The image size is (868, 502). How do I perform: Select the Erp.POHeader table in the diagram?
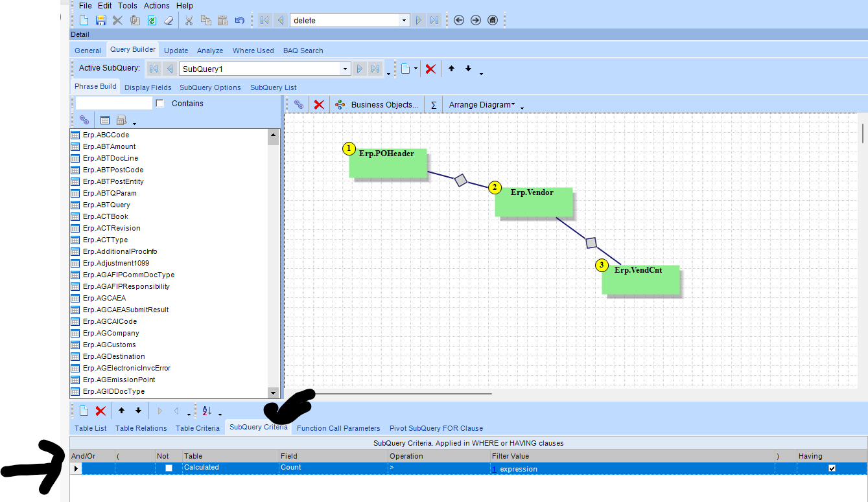tap(388, 163)
